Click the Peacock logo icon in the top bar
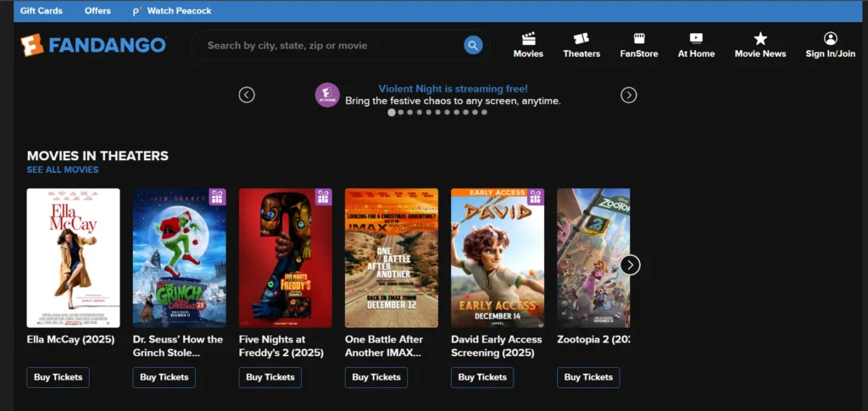This screenshot has height=411, width=868. (137, 11)
